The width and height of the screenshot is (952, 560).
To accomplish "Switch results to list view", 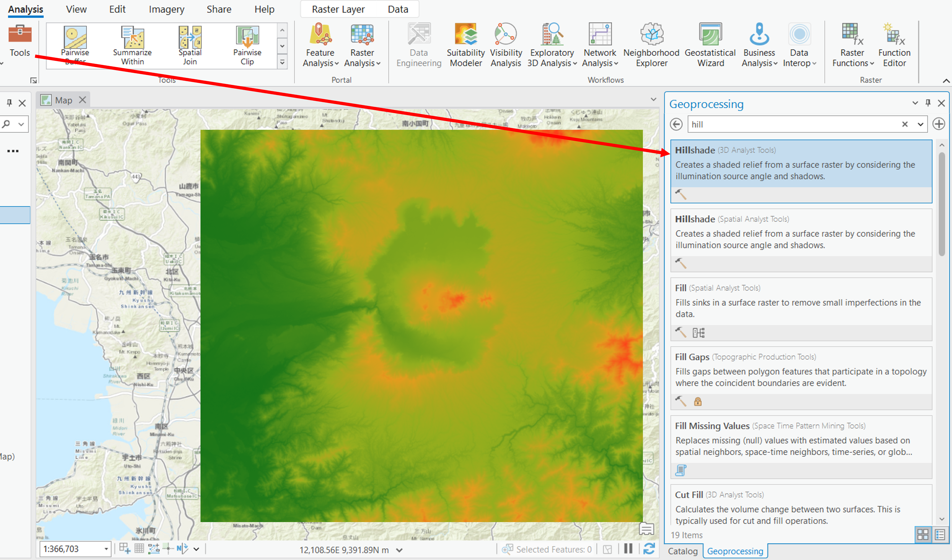I will [x=940, y=534].
